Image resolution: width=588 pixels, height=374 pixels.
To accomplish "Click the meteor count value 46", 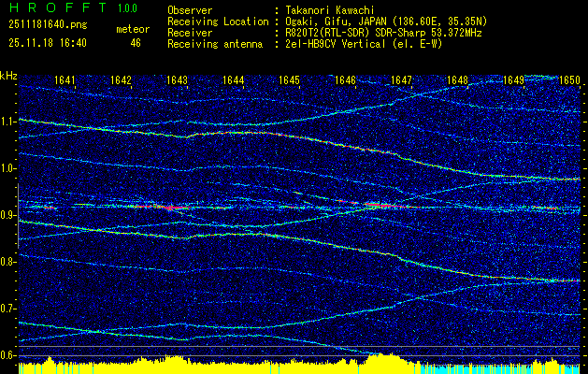I will (x=136, y=42).
